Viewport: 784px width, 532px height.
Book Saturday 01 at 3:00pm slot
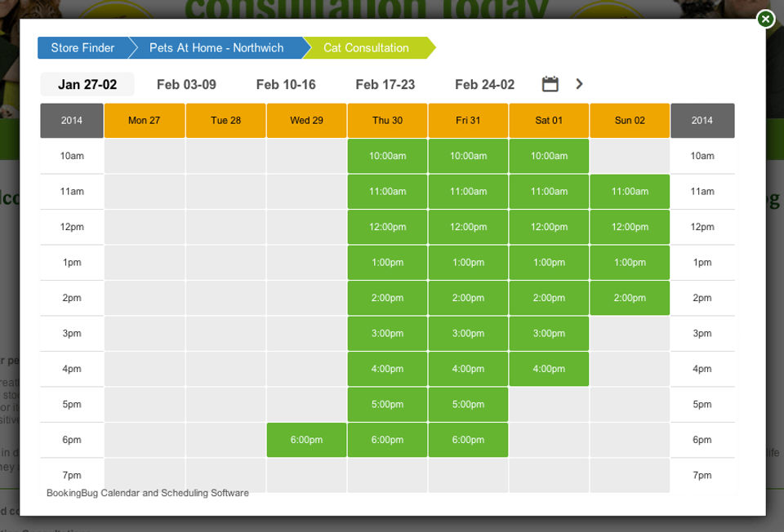click(549, 333)
